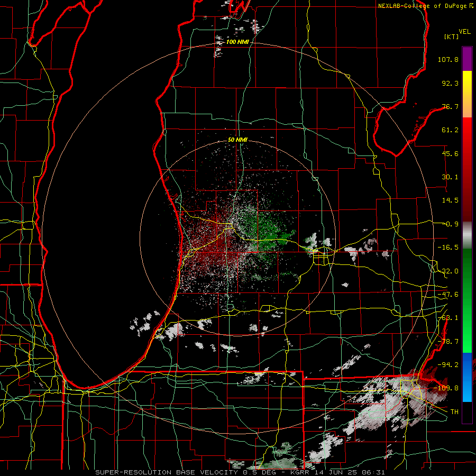Click the 30.1 legend value
Image resolution: width=476 pixels, height=476 pixels.
[450, 177]
